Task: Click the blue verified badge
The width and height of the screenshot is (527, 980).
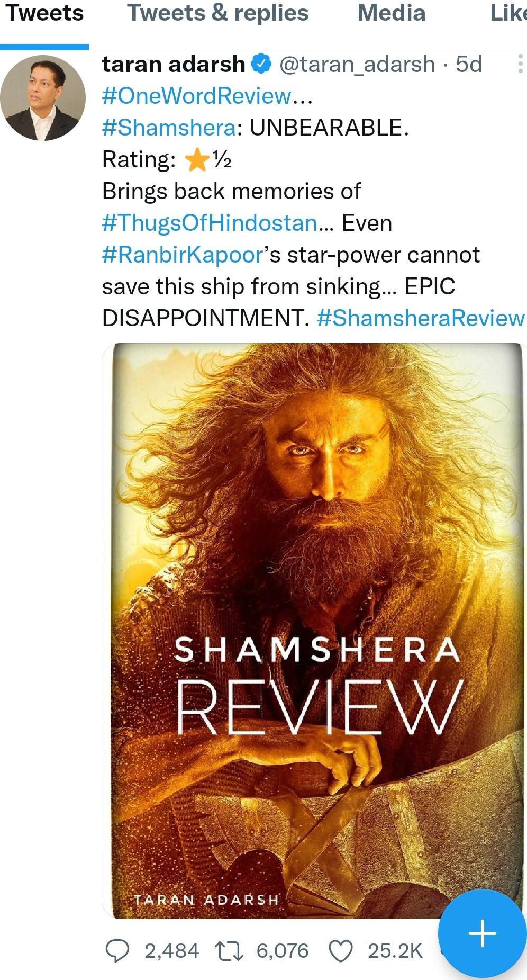Action: click(261, 64)
